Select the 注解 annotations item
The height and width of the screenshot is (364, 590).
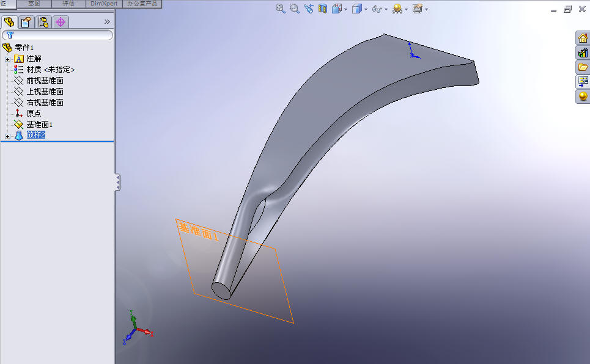(x=34, y=59)
